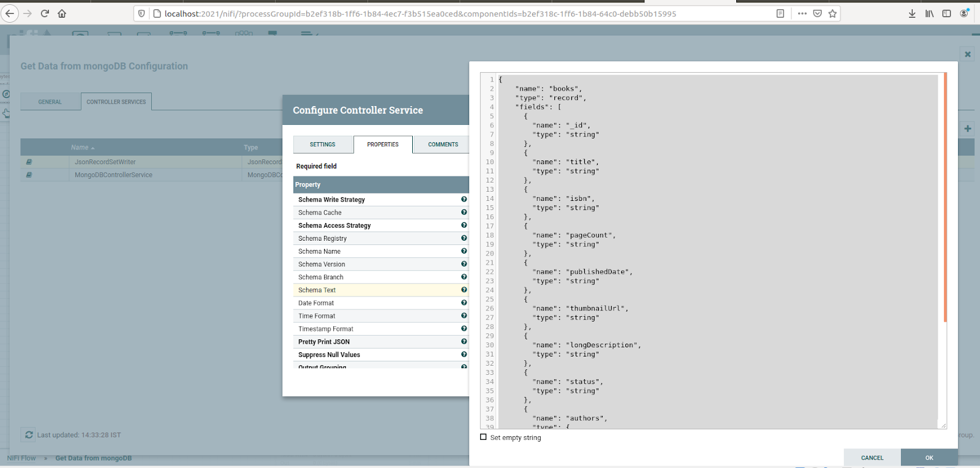Click the NiFi Flow breadcrumb link

tap(21, 458)
